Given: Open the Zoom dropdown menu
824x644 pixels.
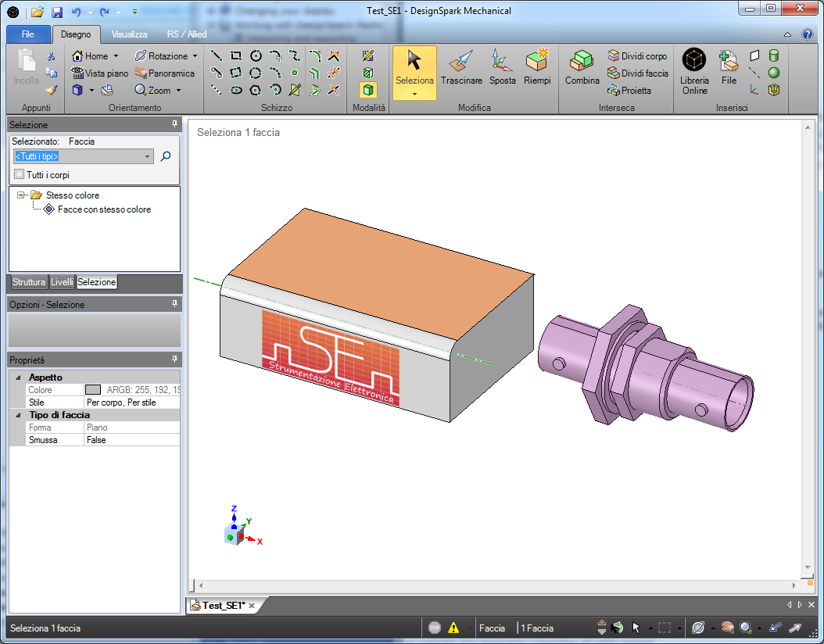Looking at the screenshot, I should pyautogui.click(x=178, y=91).
